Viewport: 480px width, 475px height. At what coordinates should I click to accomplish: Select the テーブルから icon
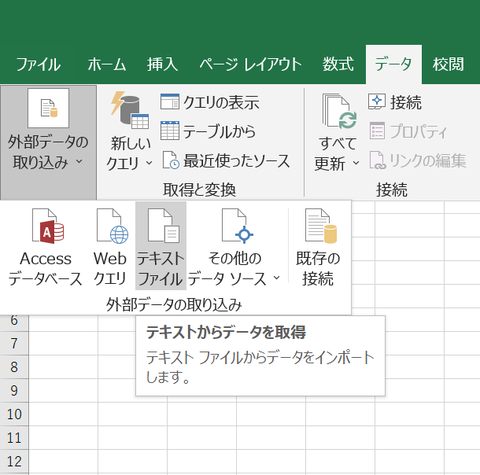(x=170, y=131)
